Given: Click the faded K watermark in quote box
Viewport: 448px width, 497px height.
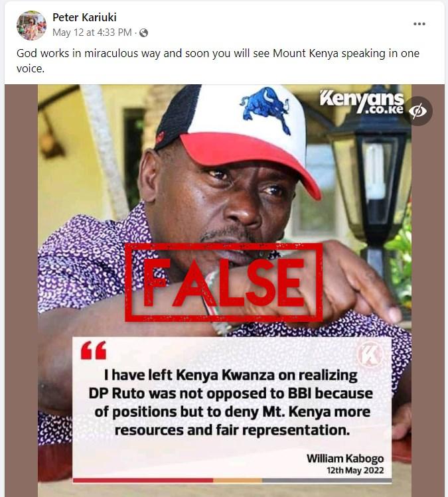Looking at the screenshot, I should pyautogui.click(x=370, y=354).
